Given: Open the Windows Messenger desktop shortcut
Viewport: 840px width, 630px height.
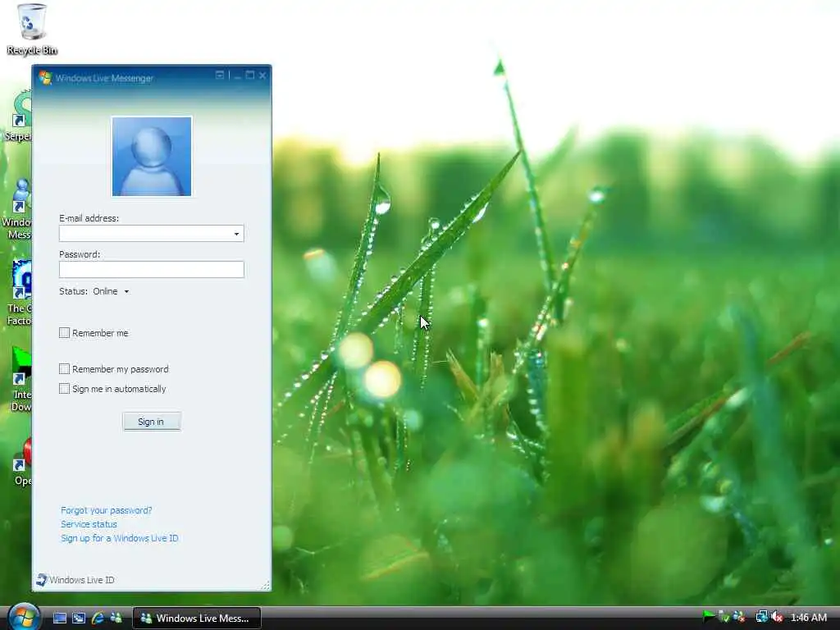Looking at the screenshot, I should 18,208.
